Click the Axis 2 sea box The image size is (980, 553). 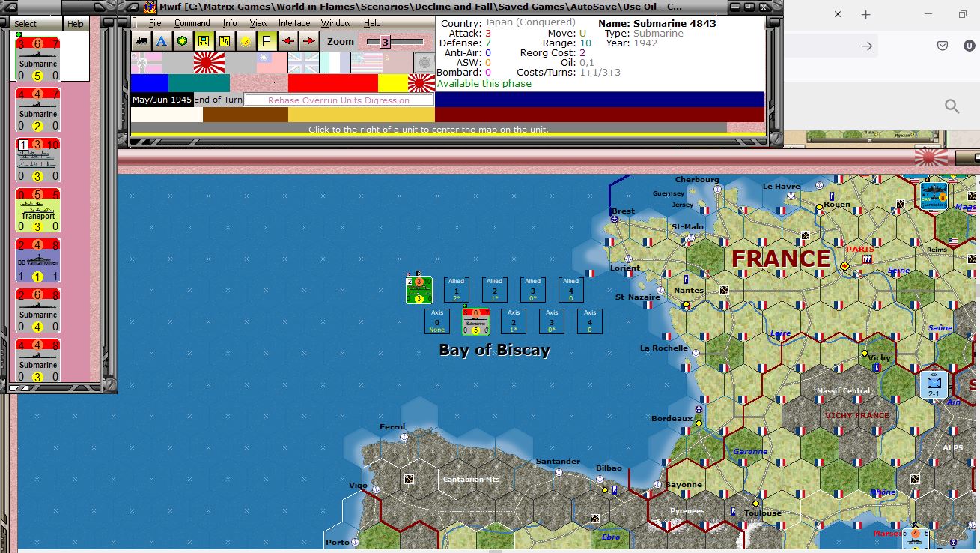coord(514,321)
